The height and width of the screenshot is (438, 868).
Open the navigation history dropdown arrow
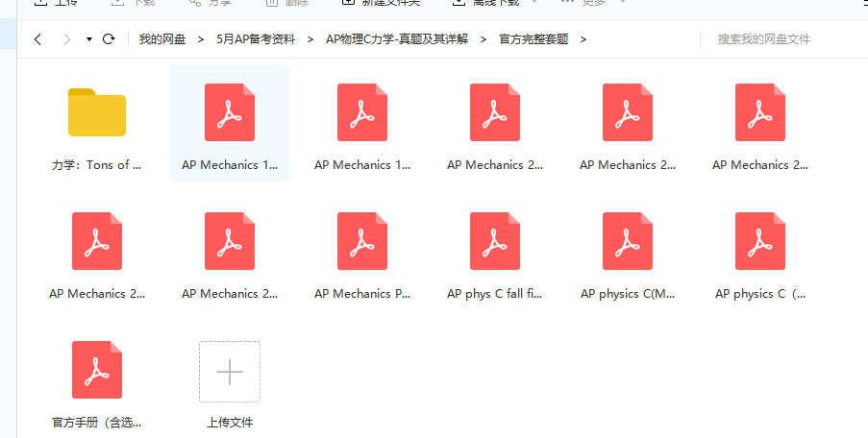pos(89,39)
